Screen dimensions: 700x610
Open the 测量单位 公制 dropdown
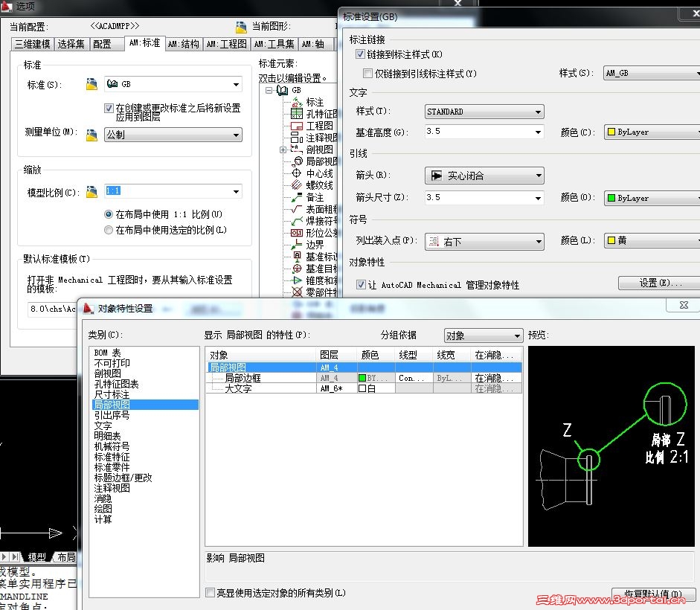click(173, 135)
